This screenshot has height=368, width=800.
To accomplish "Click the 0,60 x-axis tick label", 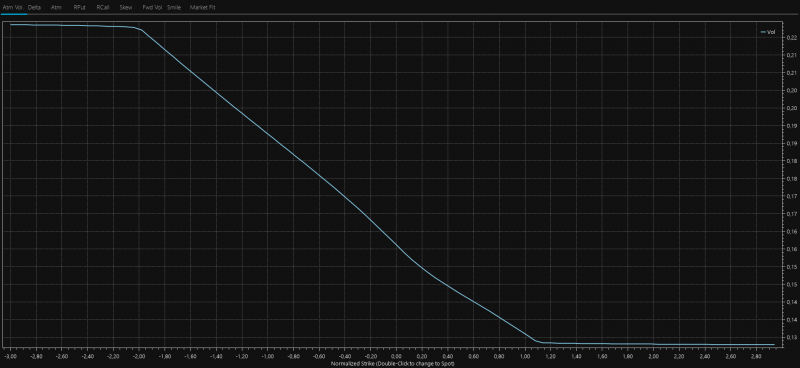I will click(x=473, y=356).
